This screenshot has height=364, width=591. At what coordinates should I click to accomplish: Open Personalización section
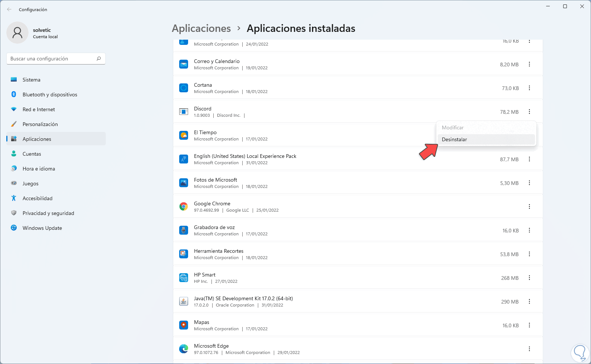[56, 124]
